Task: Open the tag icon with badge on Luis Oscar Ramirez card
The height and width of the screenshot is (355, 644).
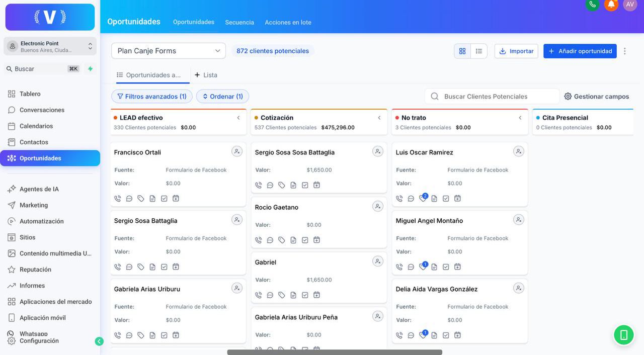Action: [423, 198]
